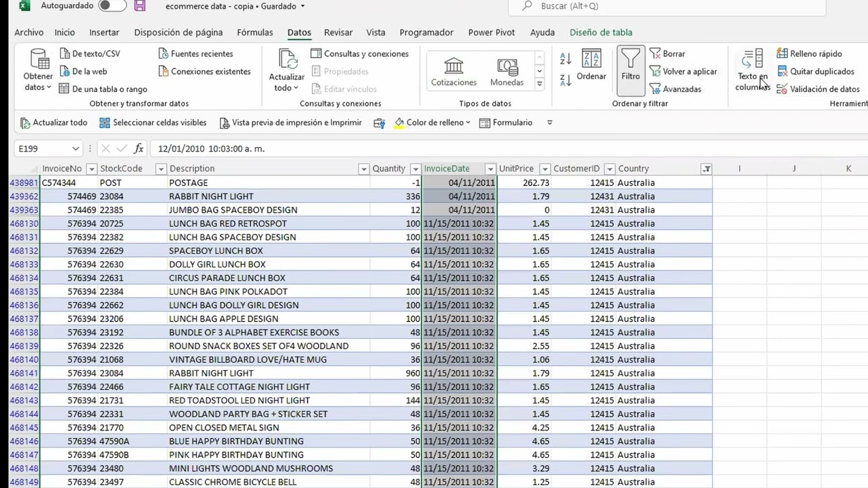Screen dimensions: 868x488
Task: Expand Color de relleno dropdown arrow
Action: click(x=469, y=123)
